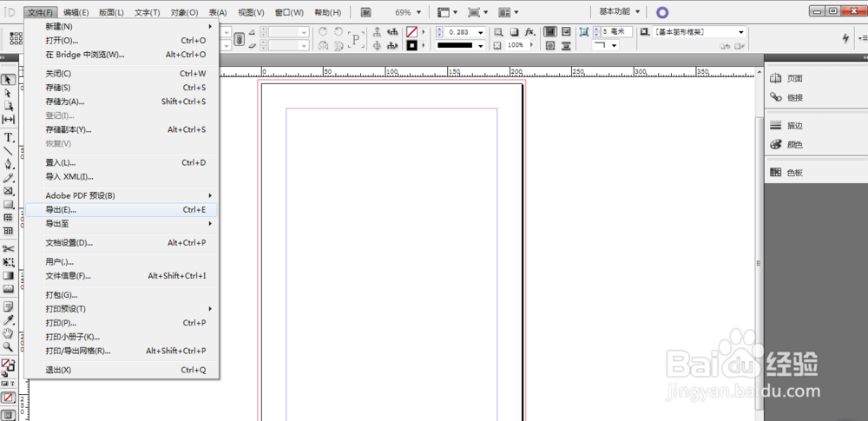Open the drop shadow effect icon
Viewport: 868px width, 421px height.
513,32
